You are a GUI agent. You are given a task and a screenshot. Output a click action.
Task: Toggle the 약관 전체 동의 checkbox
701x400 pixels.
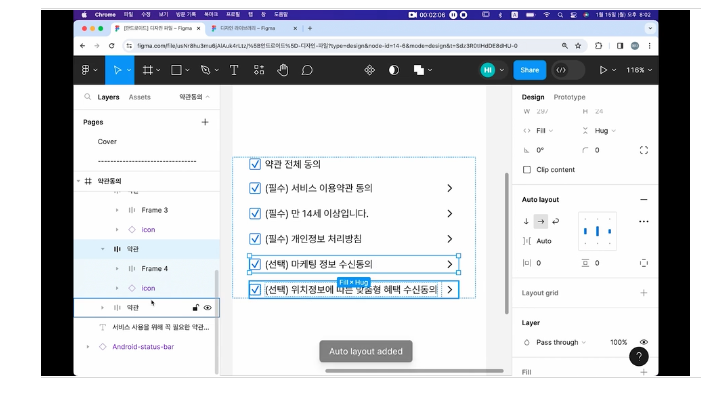click(255, 164)
